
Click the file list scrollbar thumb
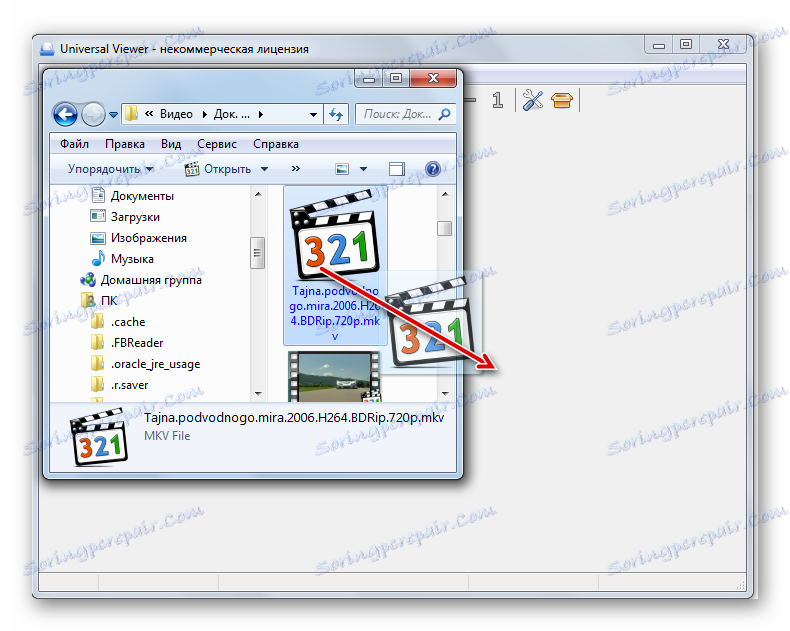[x=444, y=228]
